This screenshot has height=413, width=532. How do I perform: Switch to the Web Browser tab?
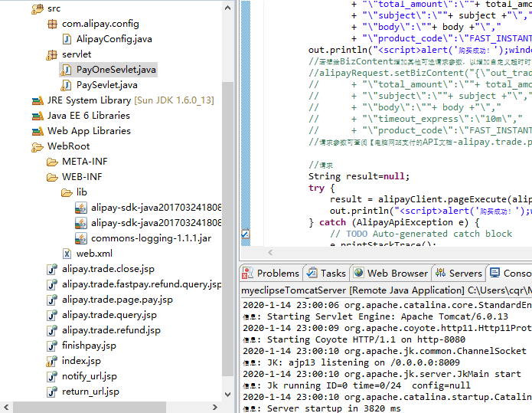click(391, 273)
